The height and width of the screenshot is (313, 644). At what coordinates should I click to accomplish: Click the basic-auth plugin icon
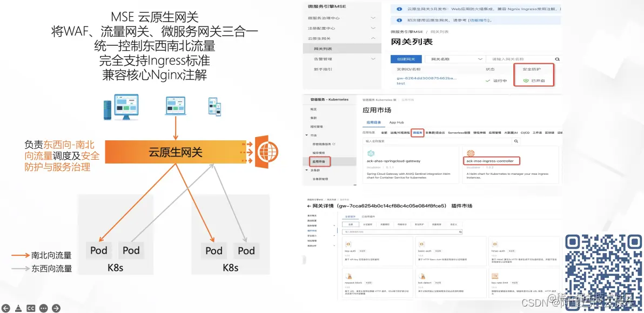pos(422,244)
